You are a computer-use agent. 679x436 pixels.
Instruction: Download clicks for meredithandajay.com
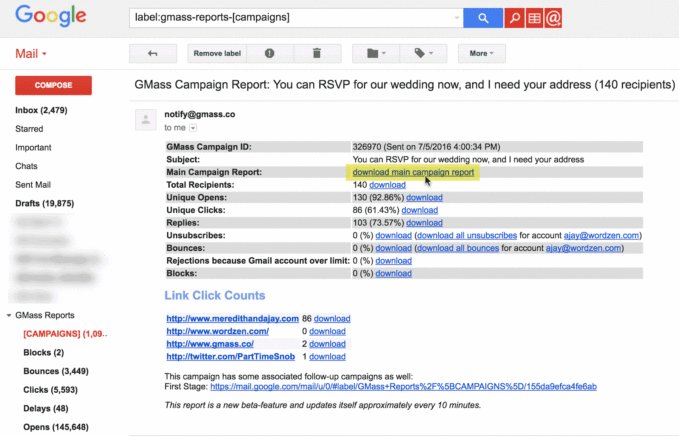click(x=332, y=319)
